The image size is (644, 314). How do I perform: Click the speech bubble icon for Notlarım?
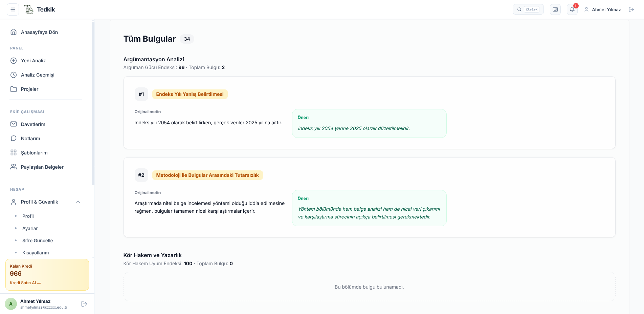pyautogui.click(x=14, y=139)
